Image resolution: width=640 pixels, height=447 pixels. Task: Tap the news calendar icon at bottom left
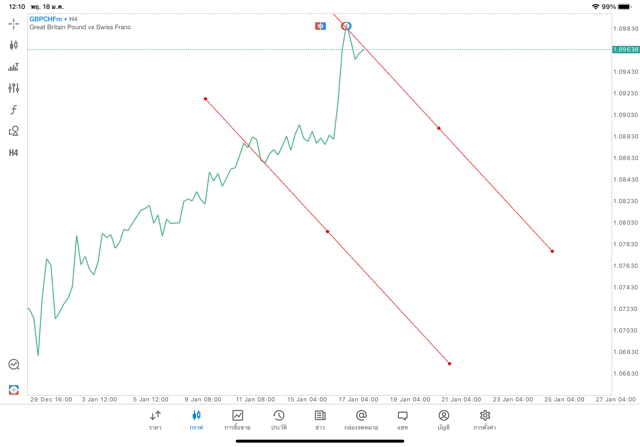14,389
